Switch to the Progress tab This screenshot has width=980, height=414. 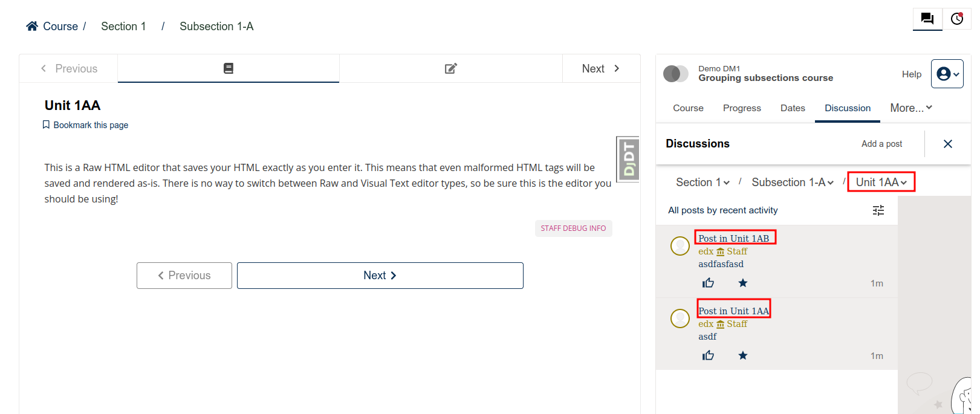point(742,108)
